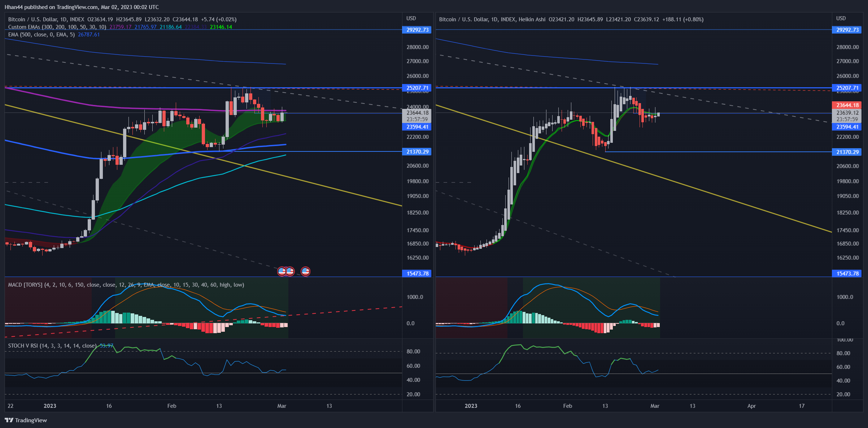
Task: Click the STOCH V RSI value 53.97
Action: click(106, 346)
